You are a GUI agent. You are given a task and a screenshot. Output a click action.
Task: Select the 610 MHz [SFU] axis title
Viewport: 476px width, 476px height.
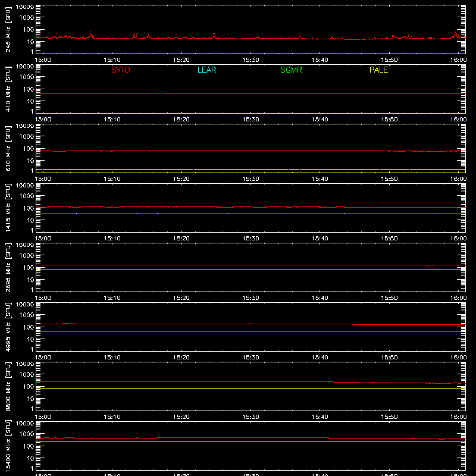coord(8,148)
